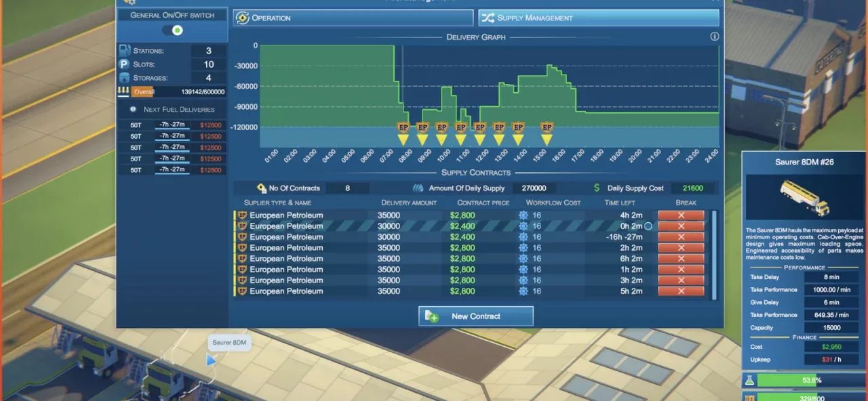Click the Give Delay value 6 min
868x401 pixels.
(831, 303)
